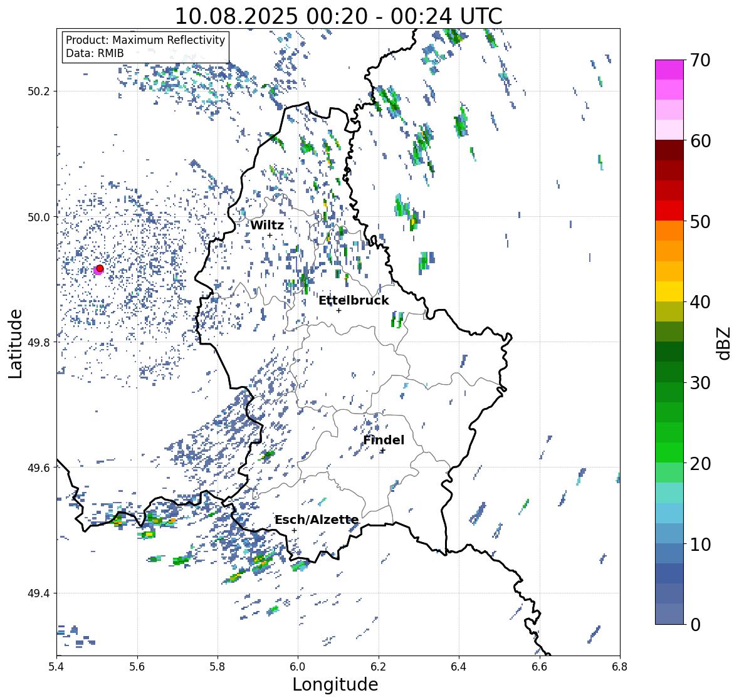This screenshot has width=739, height=700.
Task: Click the 6.0 longitude tick label
Action: pos(298,666)
